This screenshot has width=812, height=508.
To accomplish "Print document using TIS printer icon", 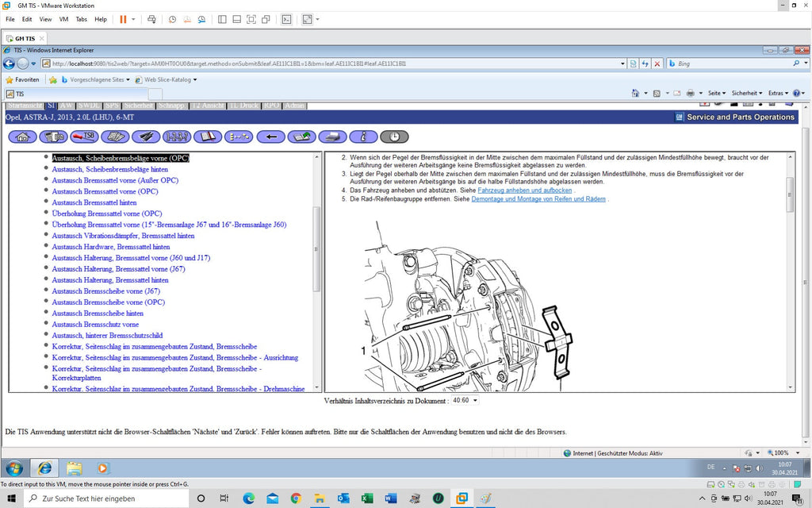I will (x=332, y=137).
